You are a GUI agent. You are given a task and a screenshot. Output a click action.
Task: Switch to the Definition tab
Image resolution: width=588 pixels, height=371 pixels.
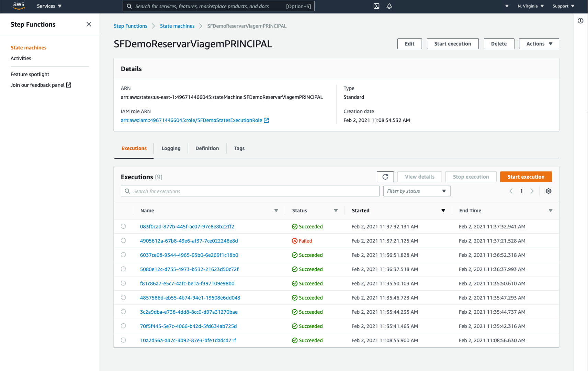tap(207, 148)
